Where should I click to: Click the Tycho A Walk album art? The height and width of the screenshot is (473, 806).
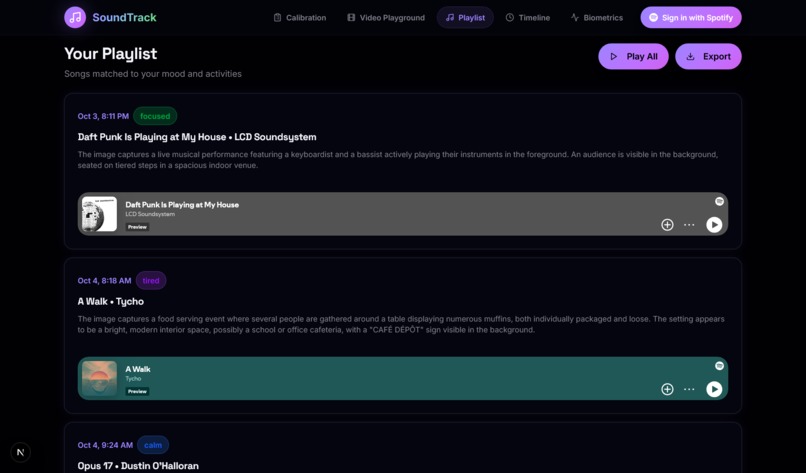click(x=99, y=378)
